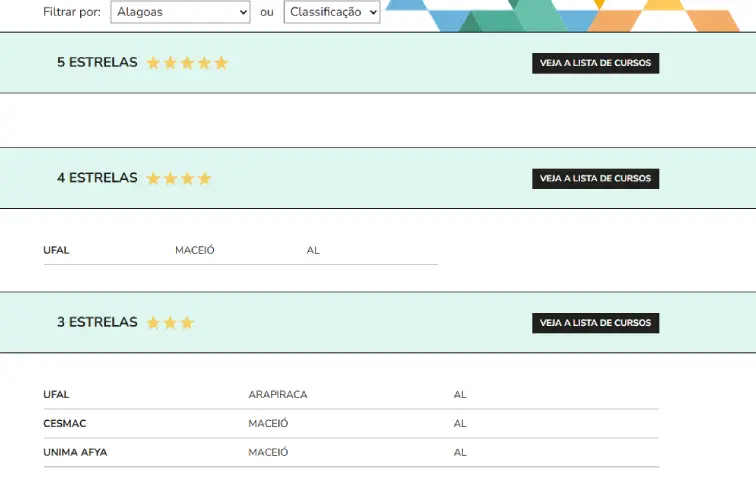Click the last star beside 3 Estrelas
This screenshot has width=756, height=480.
click(x=187, y=323)
